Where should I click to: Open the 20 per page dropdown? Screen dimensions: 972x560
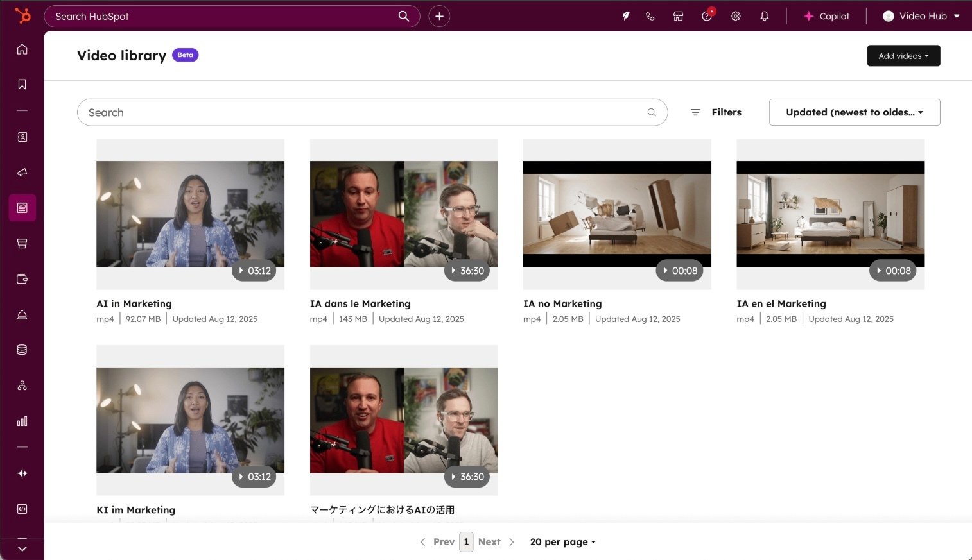pyautogui.click(x=562, y=541)
